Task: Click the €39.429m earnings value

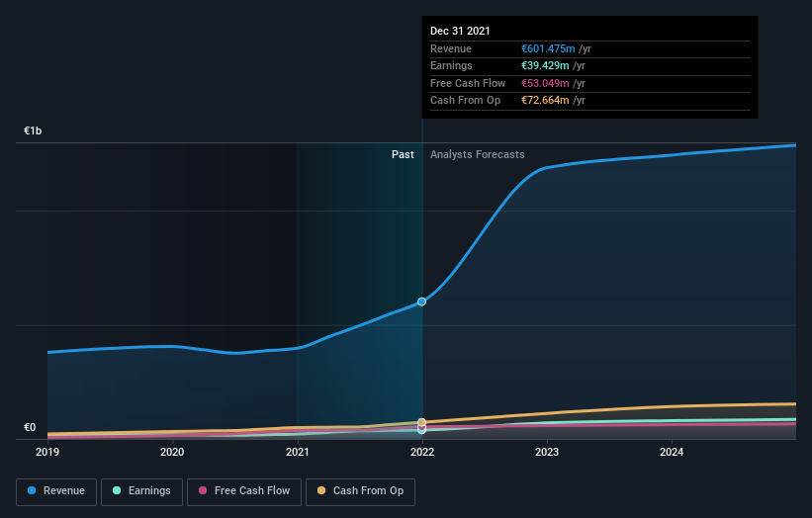Action: pyautogui.click(x=545, y=65)
